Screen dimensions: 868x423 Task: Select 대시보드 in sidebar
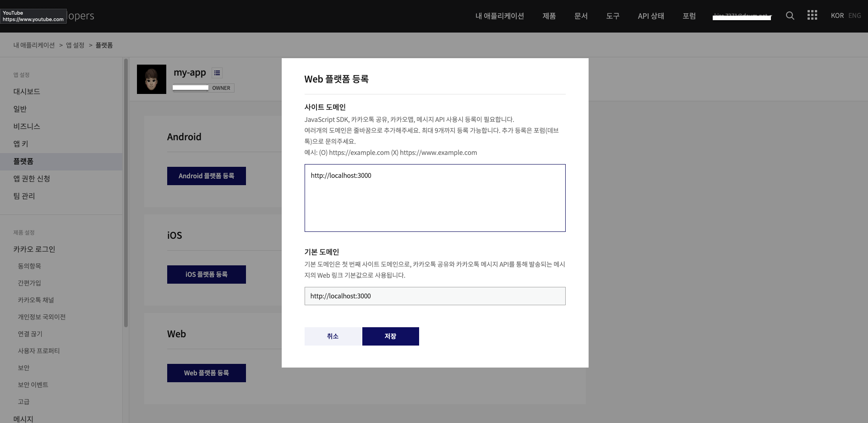(27, 92)
